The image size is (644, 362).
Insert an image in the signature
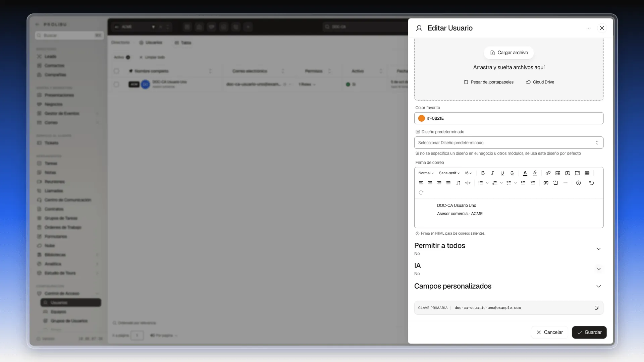point(557,173)
